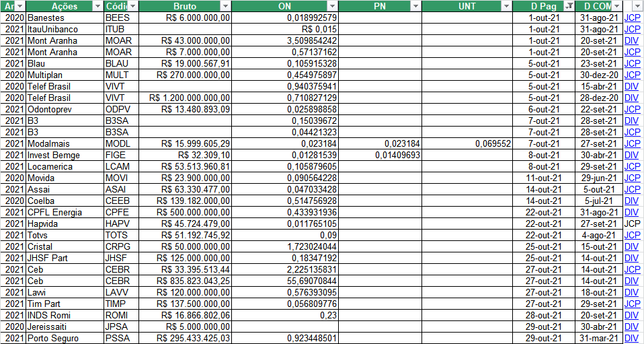Open the Bruto column filter dropdown

(226, 6)
